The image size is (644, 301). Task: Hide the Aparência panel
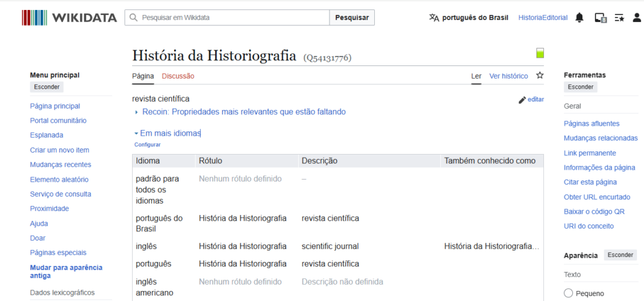(620, 254)
